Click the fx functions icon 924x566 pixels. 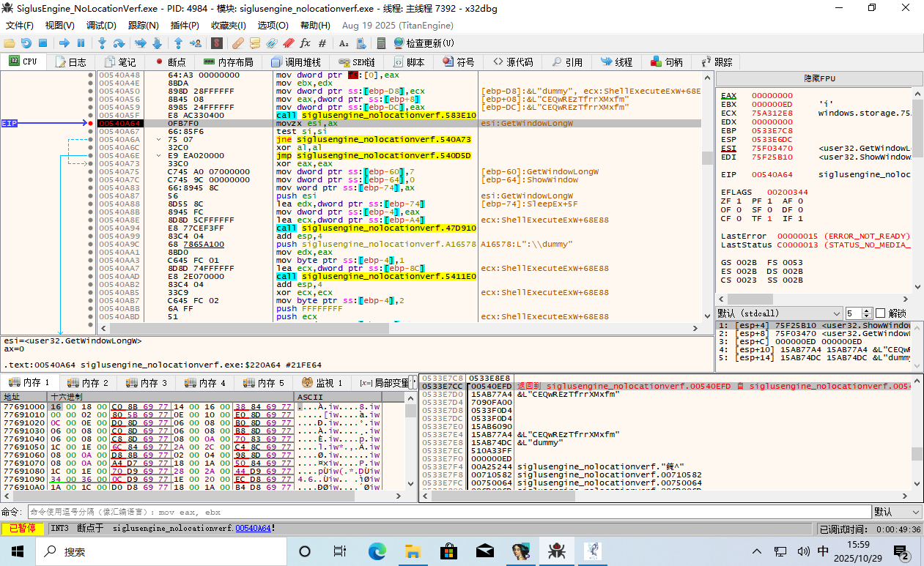point(305,43)
